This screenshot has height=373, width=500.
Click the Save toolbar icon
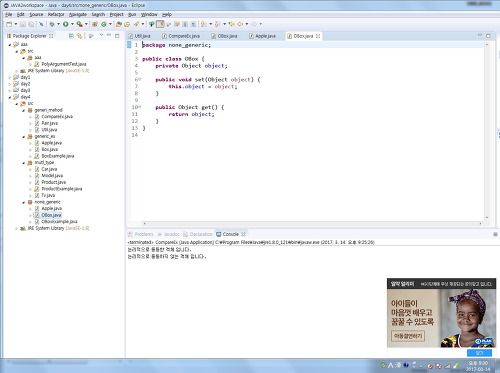click(x=23, y=24)
